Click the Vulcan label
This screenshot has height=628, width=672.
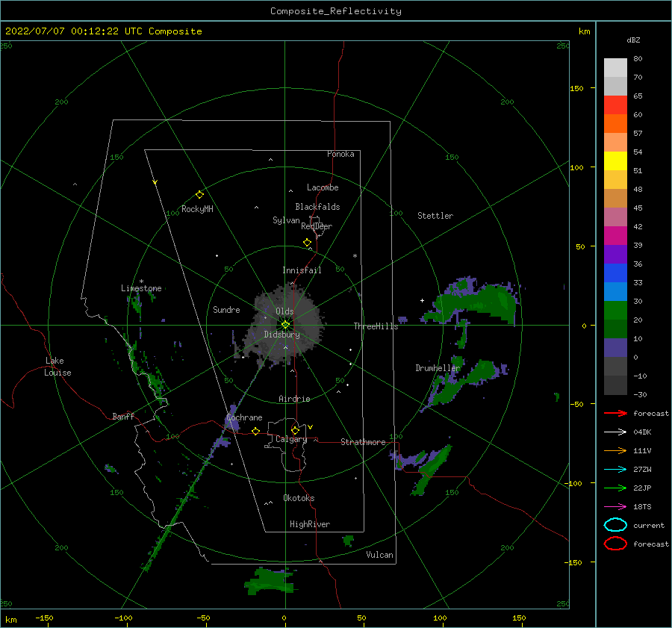[380, 555]
